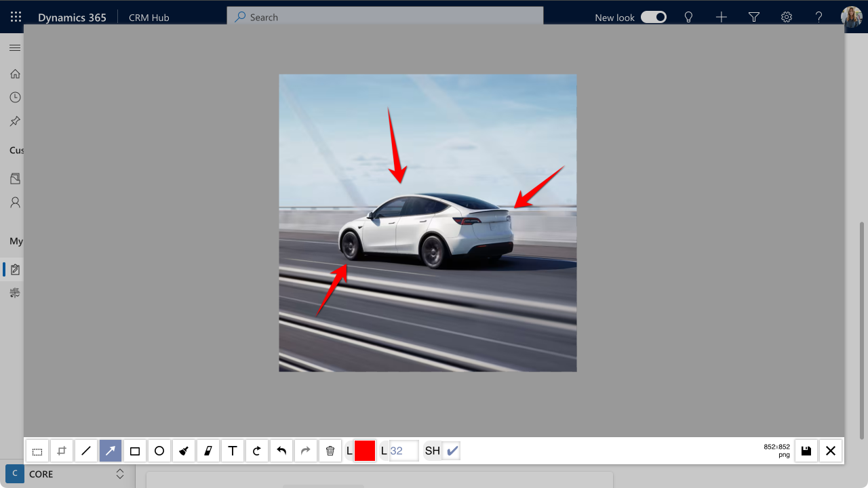Open Pinned items pushpin icon
868x488 pixels.
15,121
